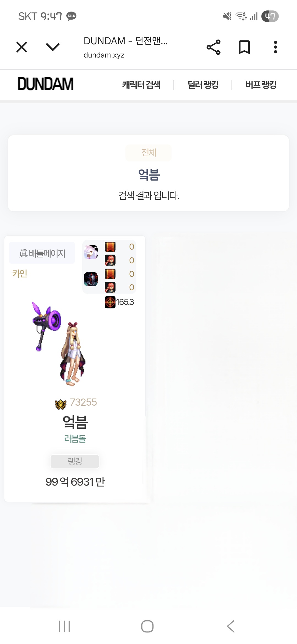Screen dimensions: 297x644
Task: Click the 眞 배틀메이지 class badge
Action: 42,253
